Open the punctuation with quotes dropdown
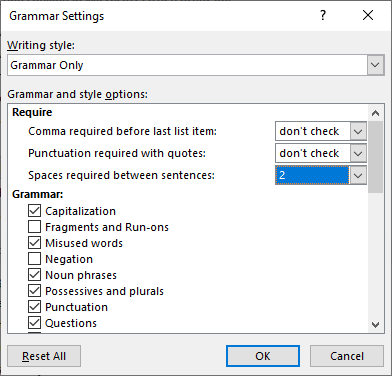 pyautogui.click(x=358, y=153)
